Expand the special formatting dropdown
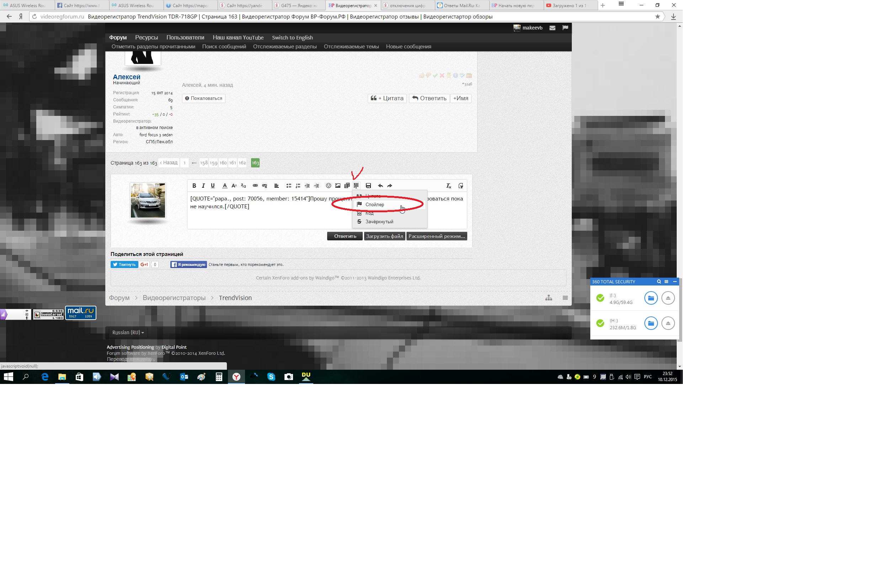The image size is (889, 588). 357,186
